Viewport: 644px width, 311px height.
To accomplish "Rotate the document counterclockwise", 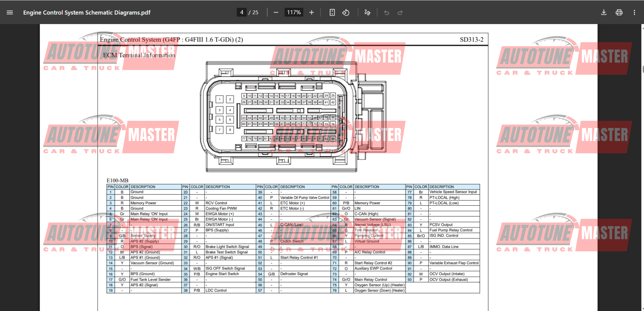I will coord(346,12).
